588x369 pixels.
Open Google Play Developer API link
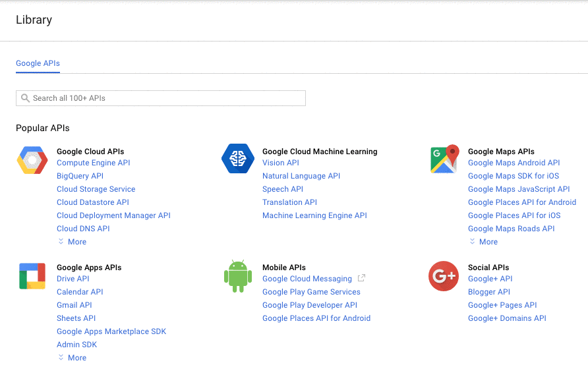(310, 305)
